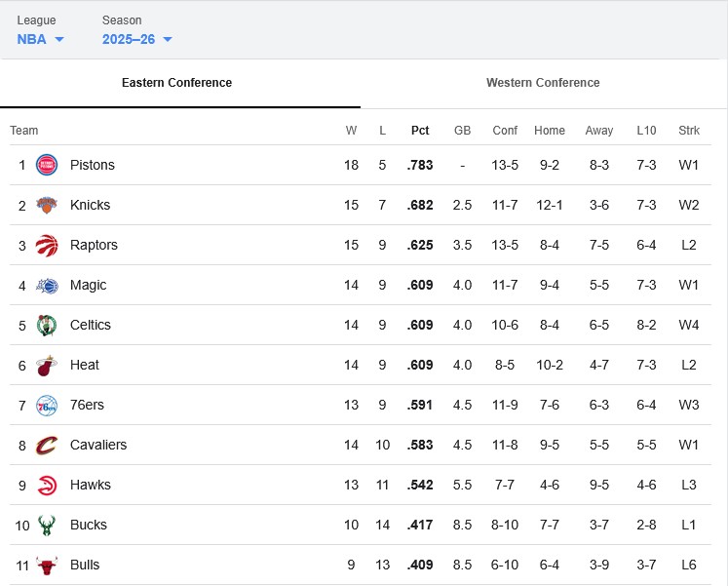Click the Team column header
The height and width of the screenshot is (586, 728).
[24, 131]
